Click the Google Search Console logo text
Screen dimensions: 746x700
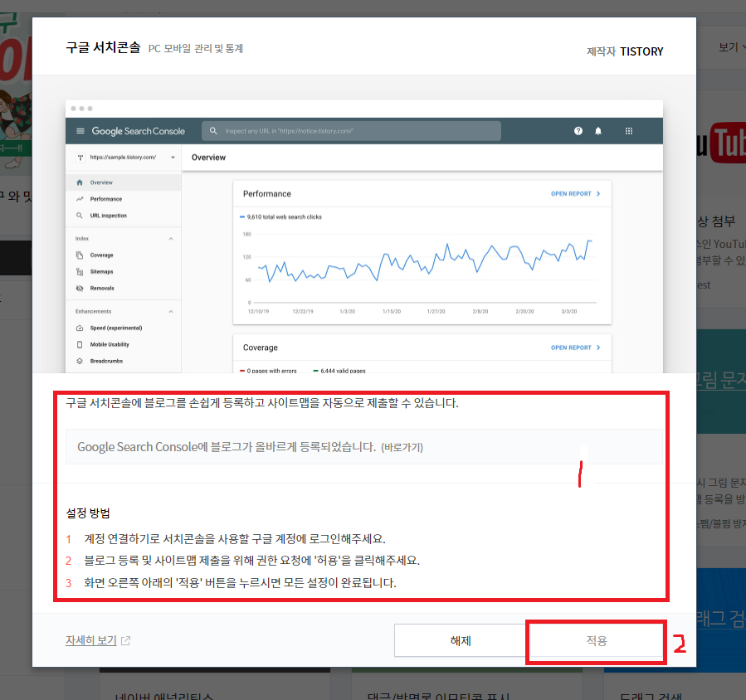coord(138,131)
